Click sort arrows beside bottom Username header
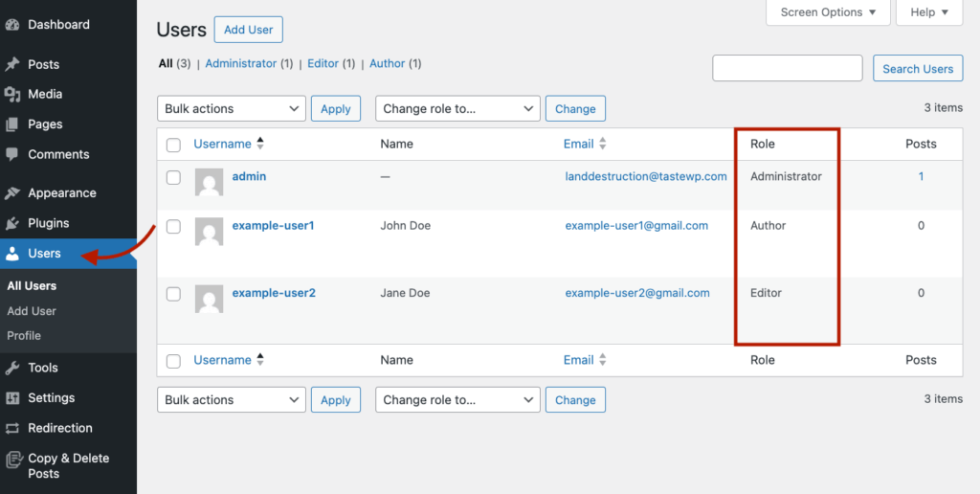 coord(260,360)
